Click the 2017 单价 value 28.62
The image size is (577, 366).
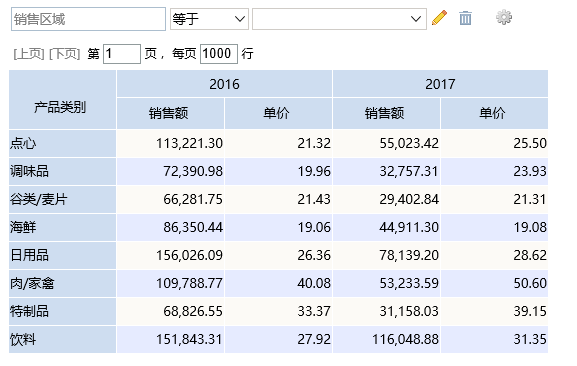point(530,255)
